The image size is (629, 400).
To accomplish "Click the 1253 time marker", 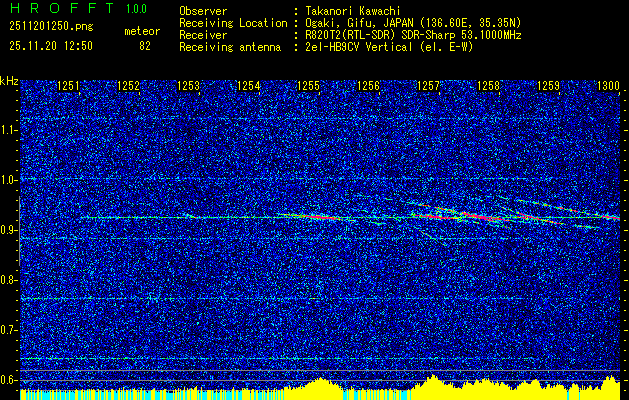I will click(x=188, y=85).
